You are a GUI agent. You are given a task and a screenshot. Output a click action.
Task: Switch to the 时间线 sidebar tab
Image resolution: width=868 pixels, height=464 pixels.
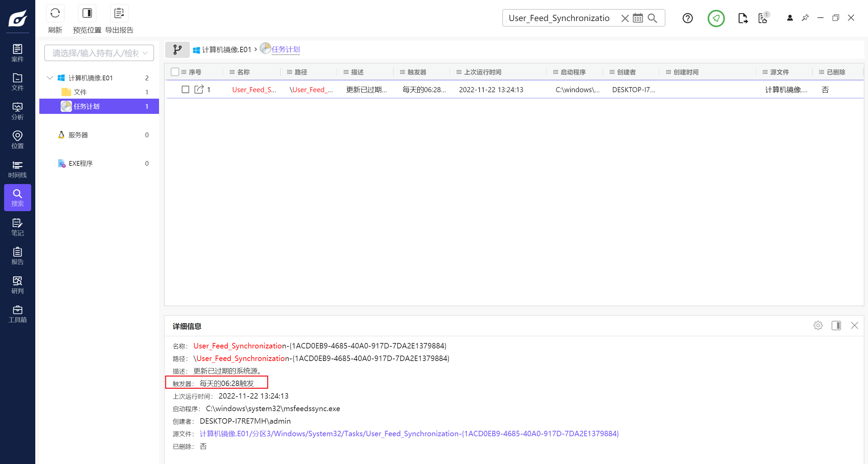[x=17, y=169]
